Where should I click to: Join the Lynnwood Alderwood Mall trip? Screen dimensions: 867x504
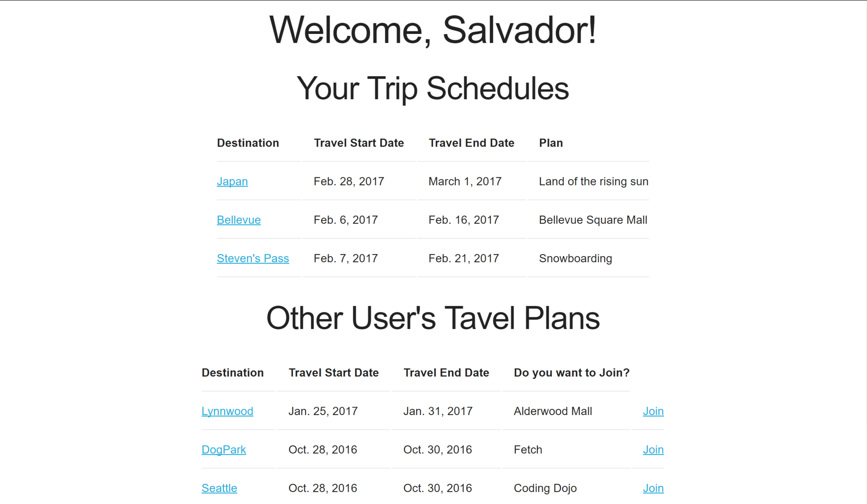point(653,411)
